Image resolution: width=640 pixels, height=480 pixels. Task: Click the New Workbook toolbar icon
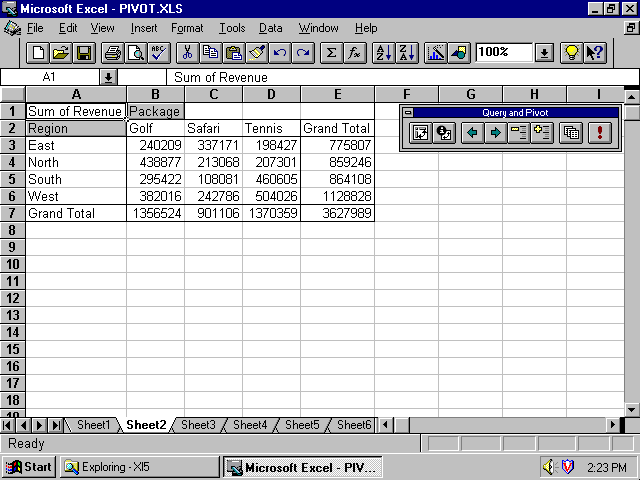tap(38, 53)
